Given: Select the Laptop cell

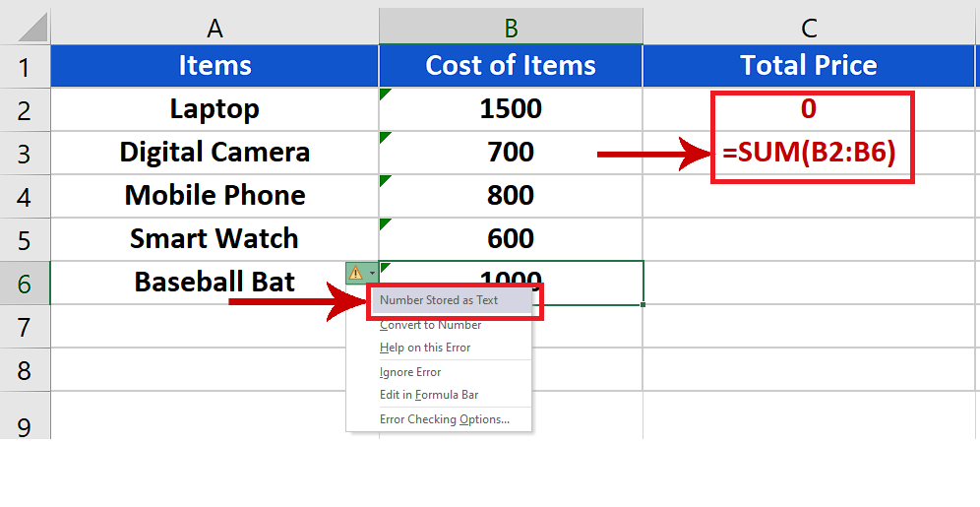Looking at the screenshot, I should point(214,109).
